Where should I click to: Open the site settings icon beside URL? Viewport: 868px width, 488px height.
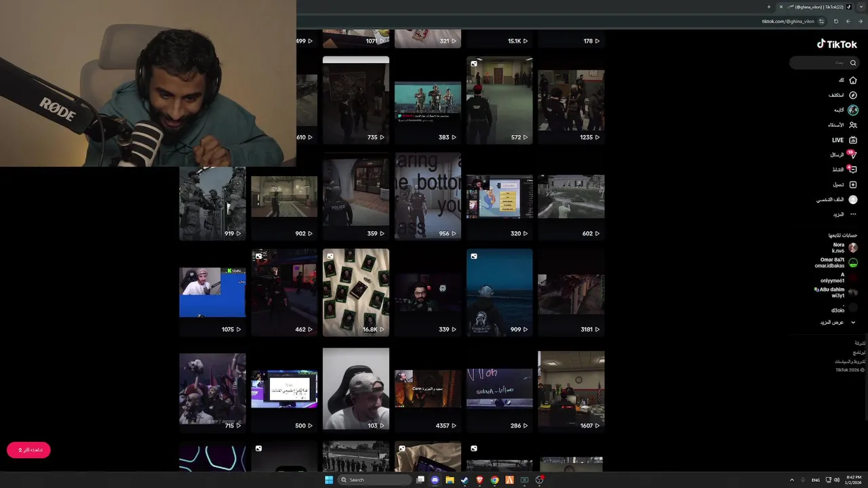(822, 21)
